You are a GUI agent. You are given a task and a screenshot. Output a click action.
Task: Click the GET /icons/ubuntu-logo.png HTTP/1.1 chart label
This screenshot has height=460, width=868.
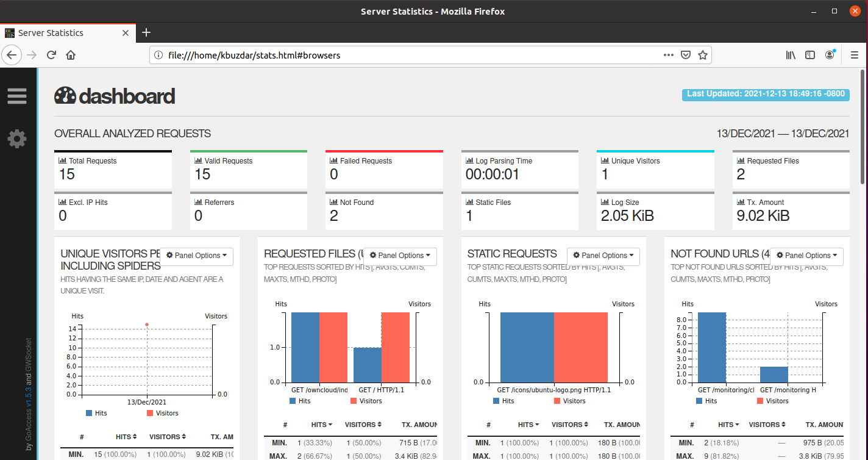point(553,390)
